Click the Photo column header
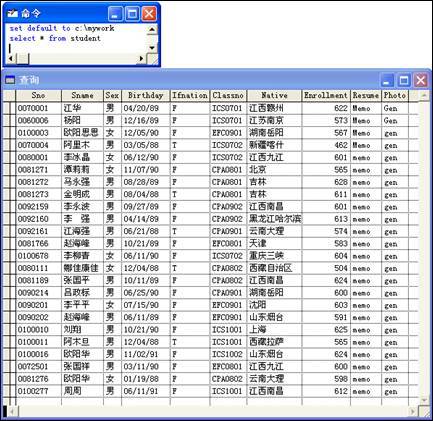 (395, 96)
